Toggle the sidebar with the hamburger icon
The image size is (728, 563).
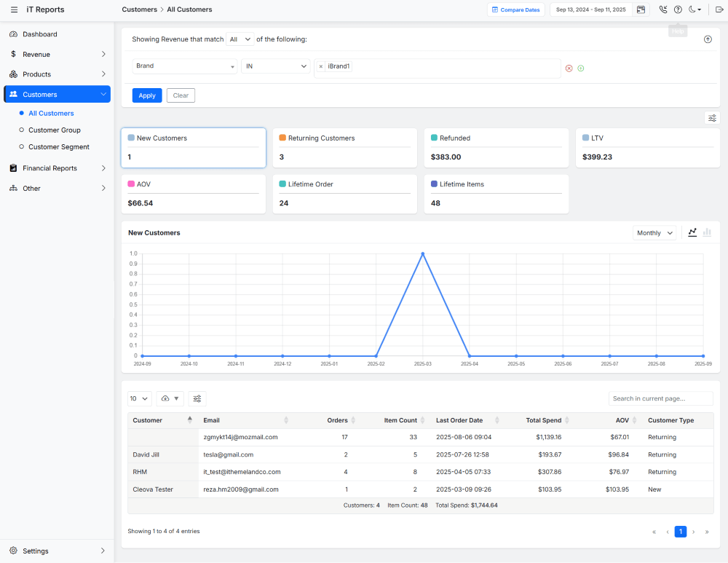tap(13, 9)
